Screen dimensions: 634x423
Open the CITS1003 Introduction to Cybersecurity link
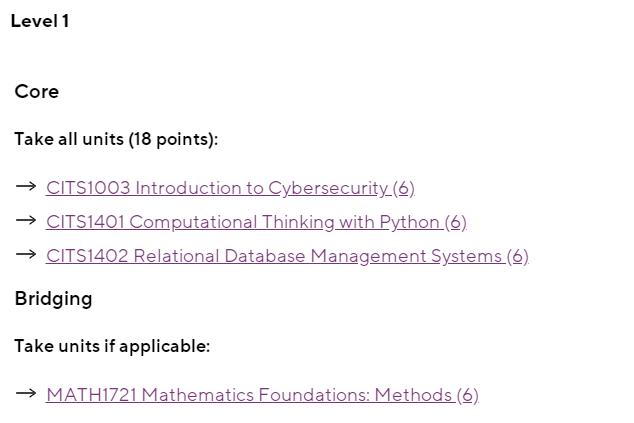click(x=230, y=188)
